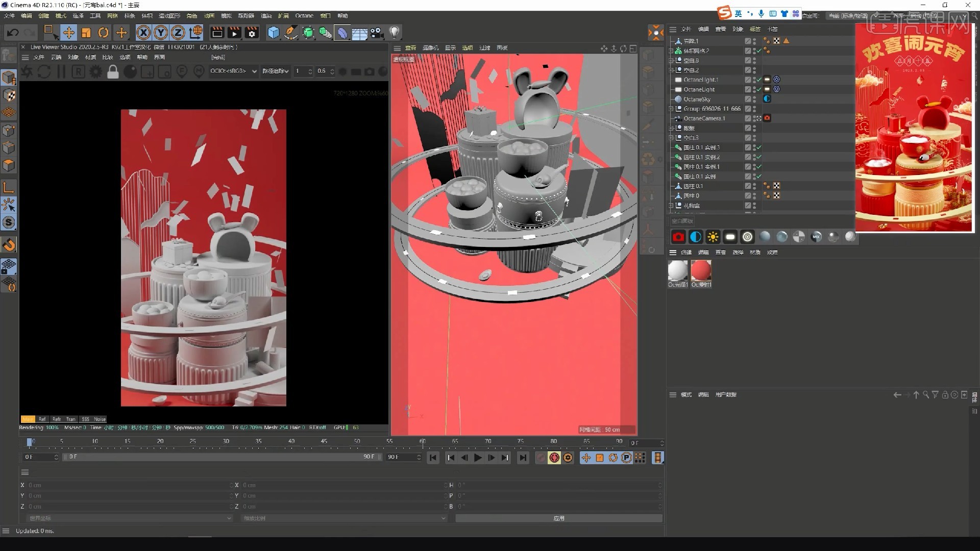980x551 pixels.
Task: Open the path tracing kernel dropdown
Action: tap(276, 71)
